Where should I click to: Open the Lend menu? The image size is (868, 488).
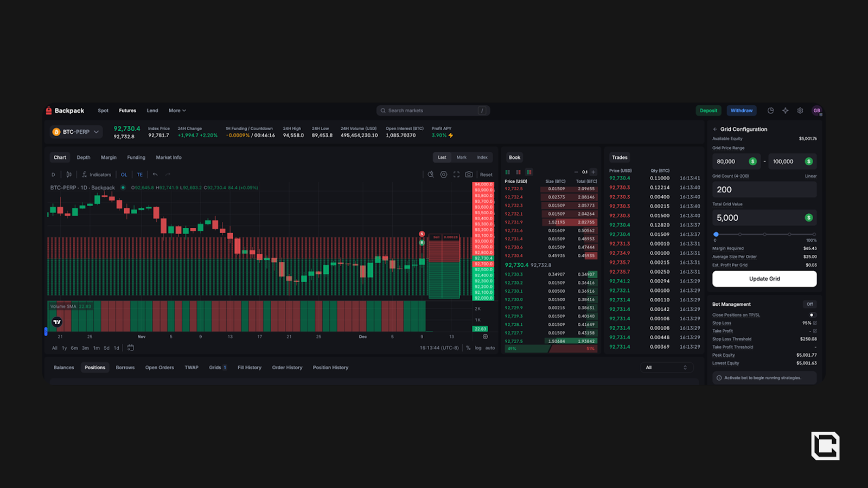(x=152, y=111)
